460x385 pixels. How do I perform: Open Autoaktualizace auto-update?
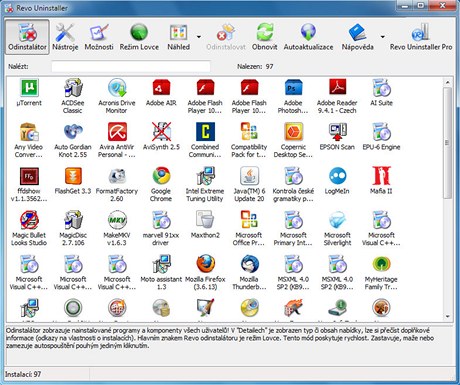[x=308, y=37]
